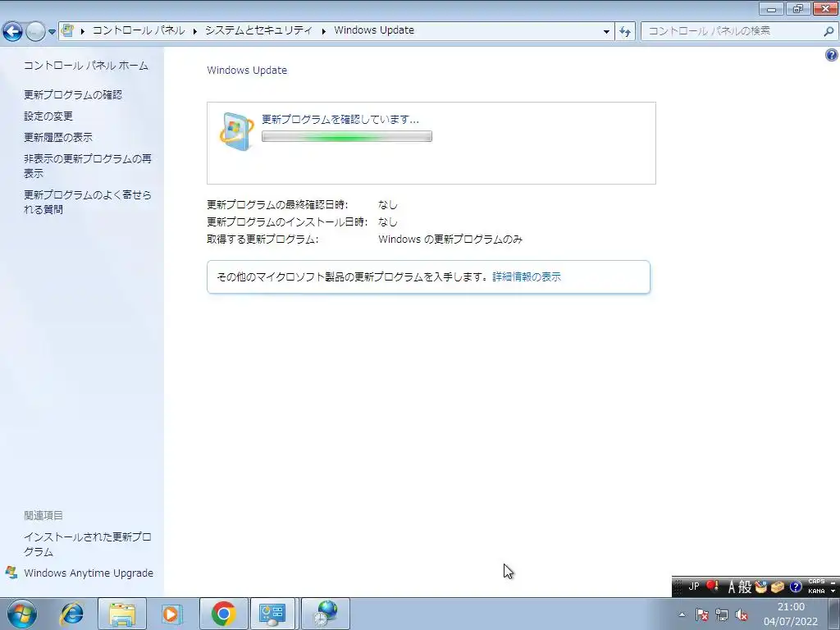Screen dimensions: 840x630
Task: Expand the arrow after コントロール パネル breadcrumb
Action: (x=195, y=31)
